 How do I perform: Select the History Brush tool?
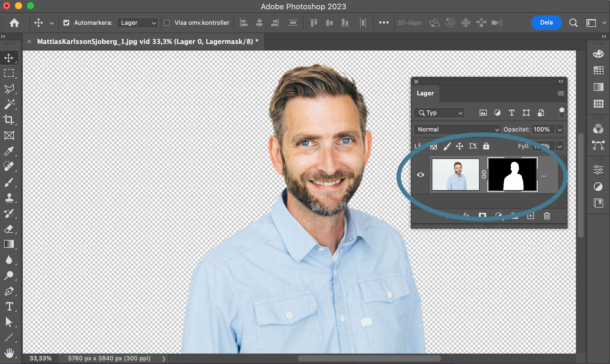point(9,213)
